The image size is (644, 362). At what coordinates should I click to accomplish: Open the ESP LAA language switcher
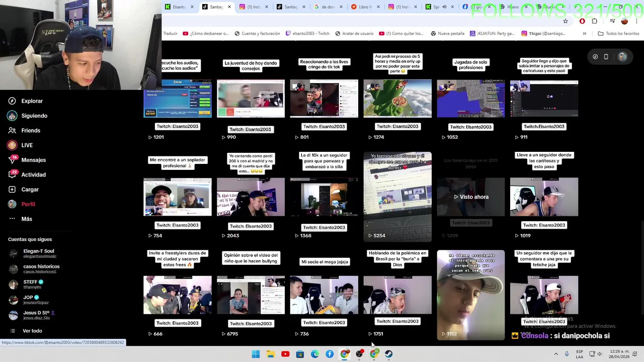pos(580,354)
